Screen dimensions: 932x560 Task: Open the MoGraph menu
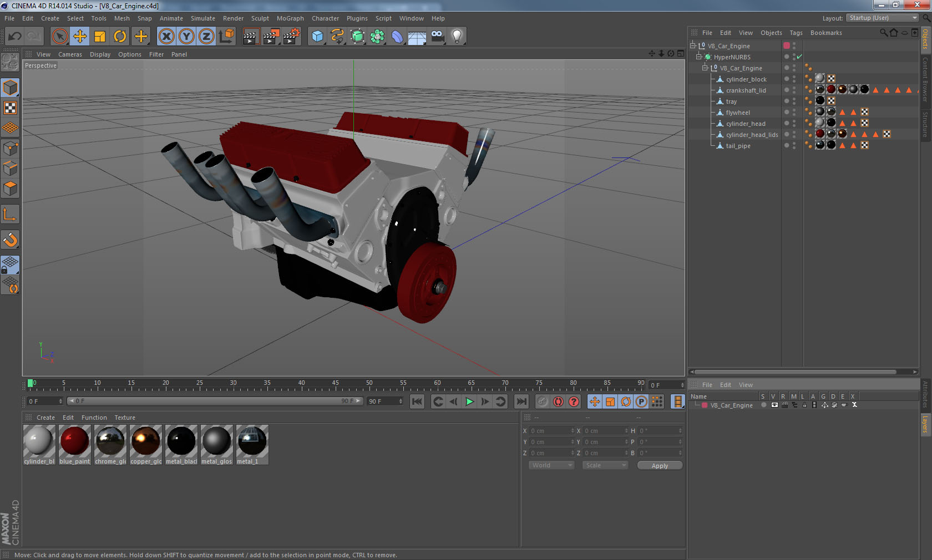290,18
